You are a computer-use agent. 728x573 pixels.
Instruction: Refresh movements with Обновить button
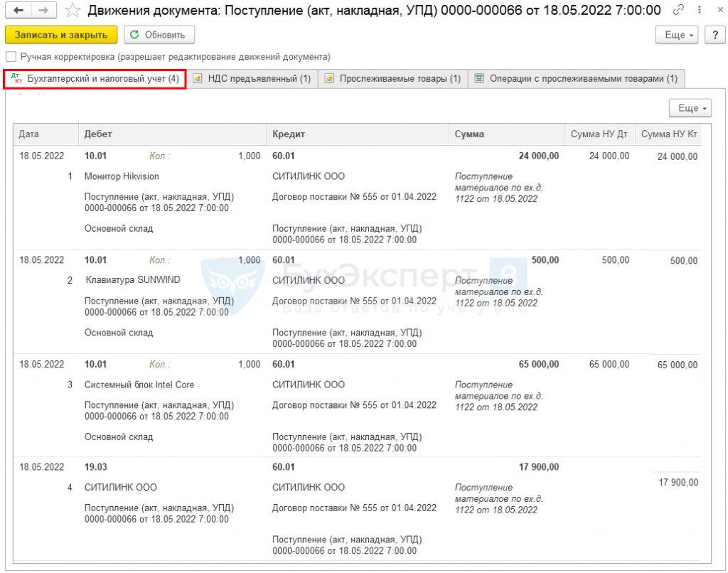tap(159, 35)
